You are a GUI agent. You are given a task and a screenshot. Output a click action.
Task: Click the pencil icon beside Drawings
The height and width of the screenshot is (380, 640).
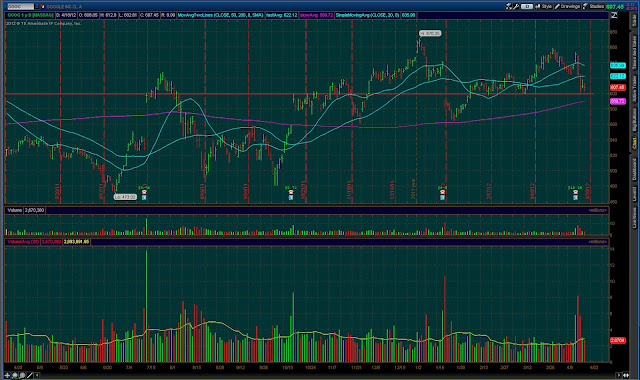coord(557,6)
